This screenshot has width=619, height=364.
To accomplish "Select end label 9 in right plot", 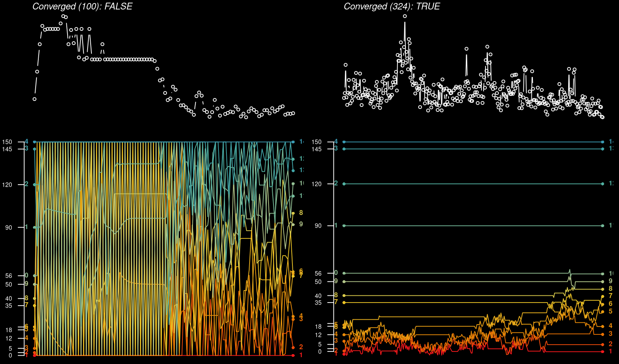I will pos(610,281).
